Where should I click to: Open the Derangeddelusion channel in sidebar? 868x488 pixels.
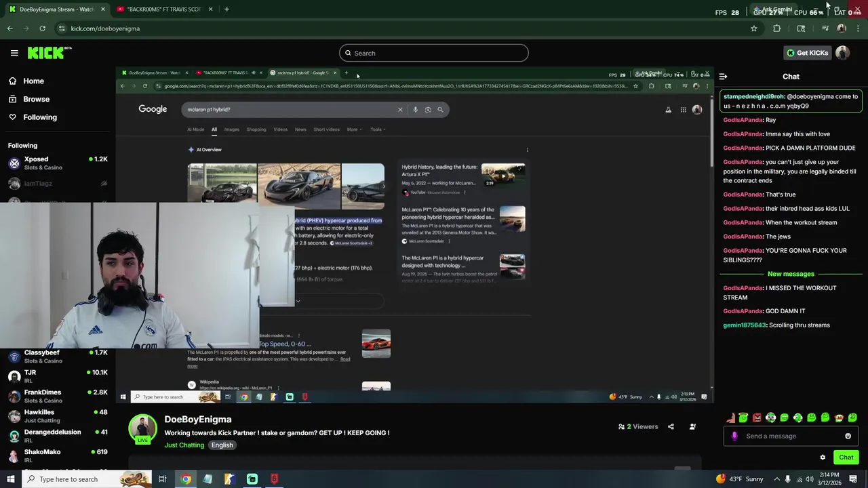point(58,436)
